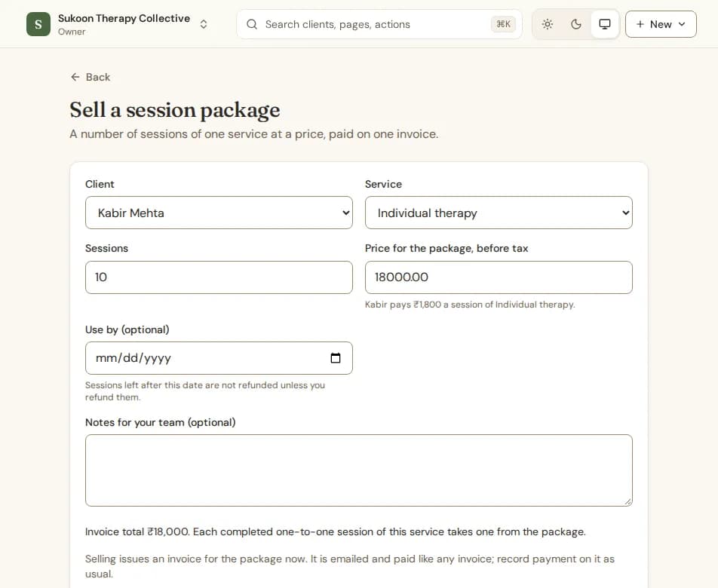Image resolution: width=718 pixels, height=588 pixels.
Task: Switch to dark theme moon icon
Action: pos(576,24)
